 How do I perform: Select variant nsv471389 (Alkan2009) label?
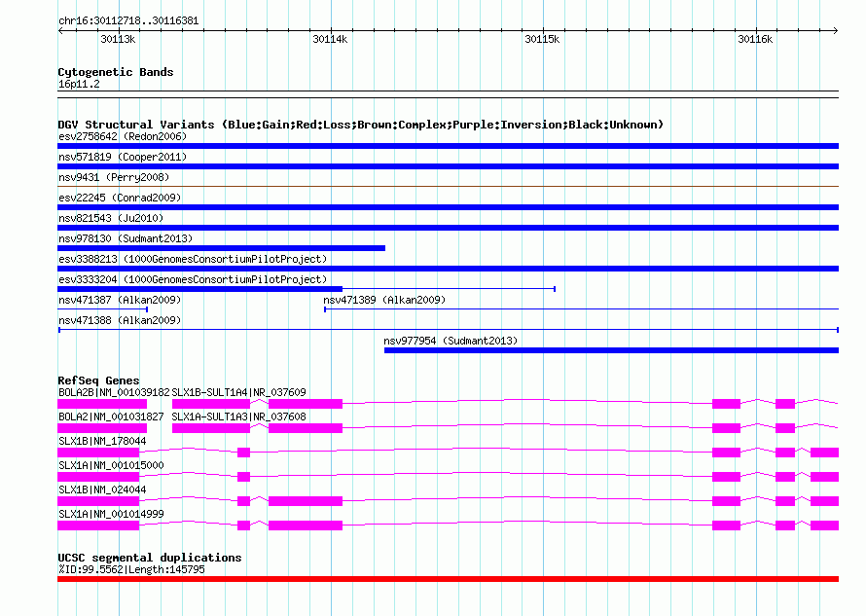tap(384, 300)
